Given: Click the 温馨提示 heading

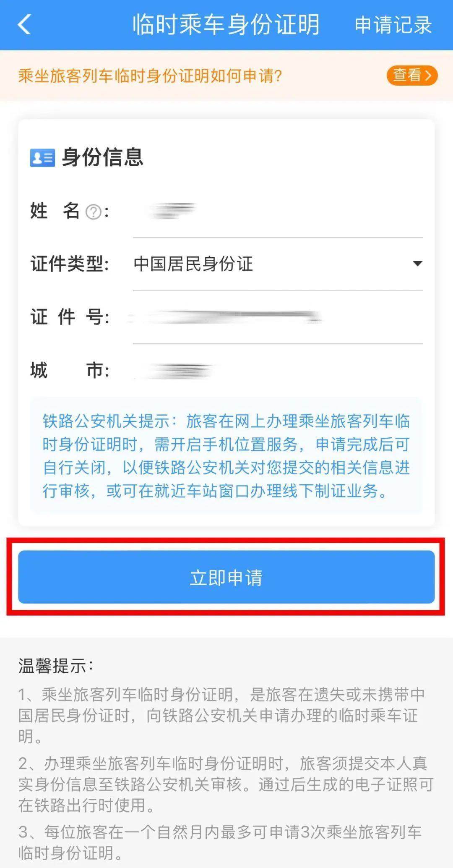Looking at the screenshot, I should click(55, 666).
